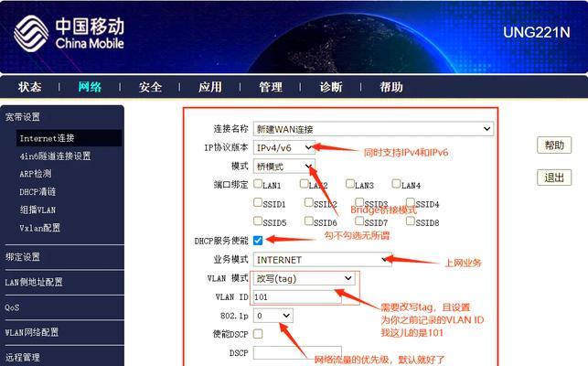Viewport: 588px width, 366px height.
Task: Check the SSID7 binding box
Action: (x=359, y=221)
